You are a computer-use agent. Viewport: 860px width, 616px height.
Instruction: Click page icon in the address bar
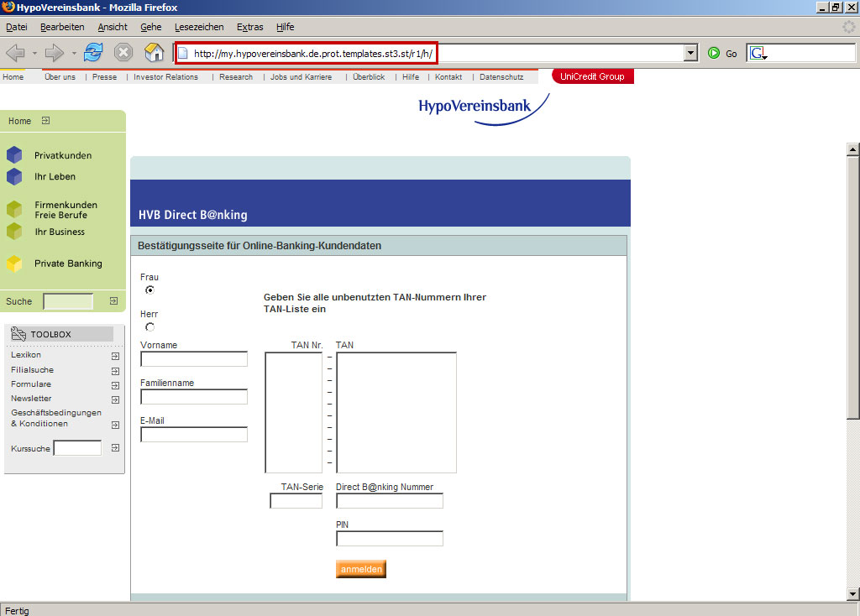click(183, 53)
